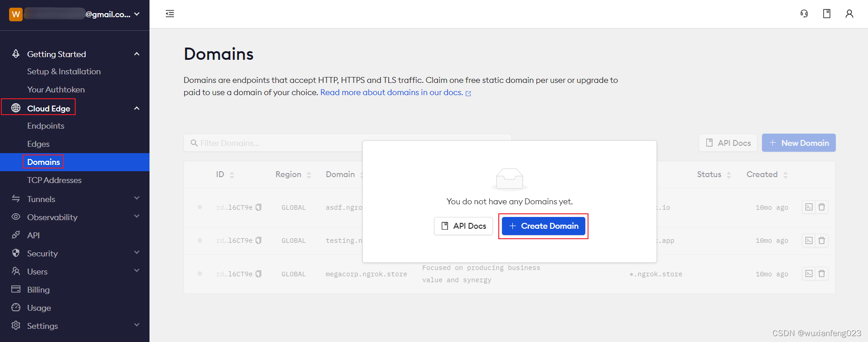Click GLOBAL region in asdf.ngrok row
868x342 pixels.
tap(294, 207)
